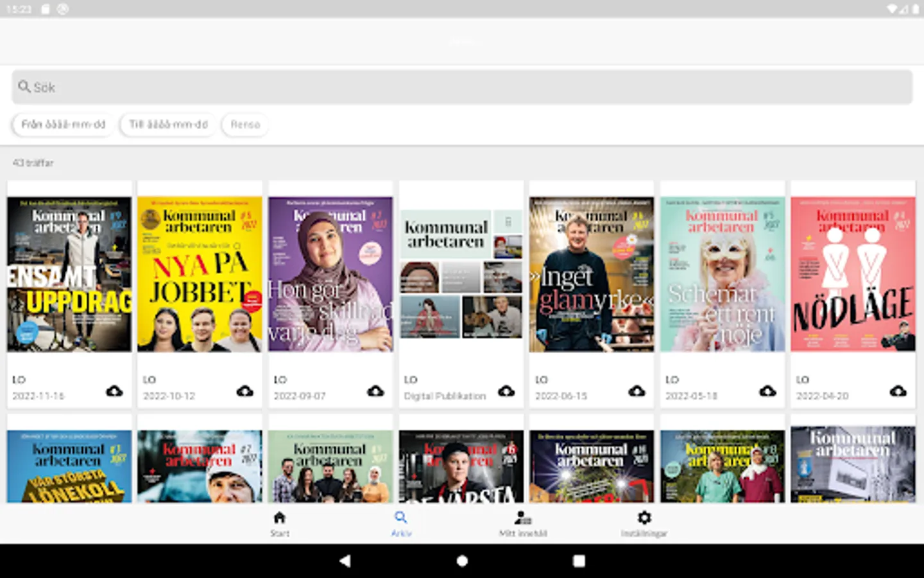Open second-row black cover with red headline
Image resolution: width=924 pixels, height=578 pixels.
pos(461,466)
